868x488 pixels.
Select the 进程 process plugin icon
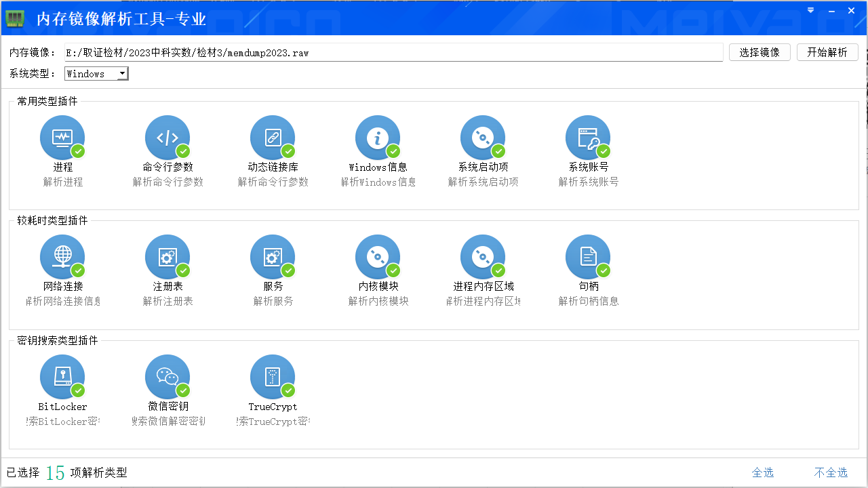tap(62, 138)
